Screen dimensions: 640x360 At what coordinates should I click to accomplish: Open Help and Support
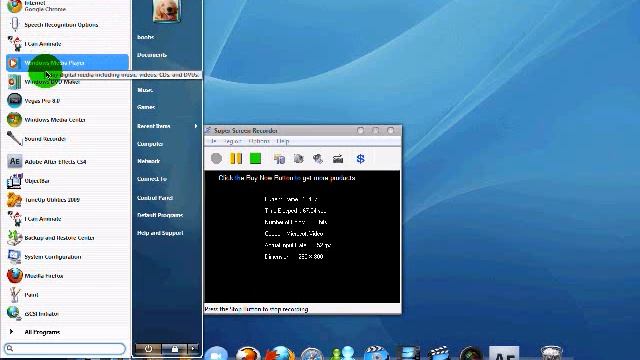[160, 233]
